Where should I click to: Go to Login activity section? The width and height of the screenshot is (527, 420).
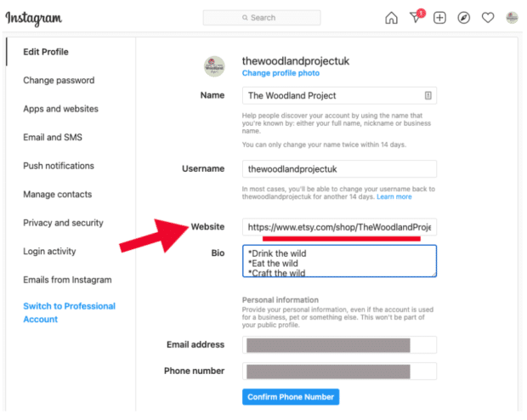pyautogui.click(x=49, y=252)
